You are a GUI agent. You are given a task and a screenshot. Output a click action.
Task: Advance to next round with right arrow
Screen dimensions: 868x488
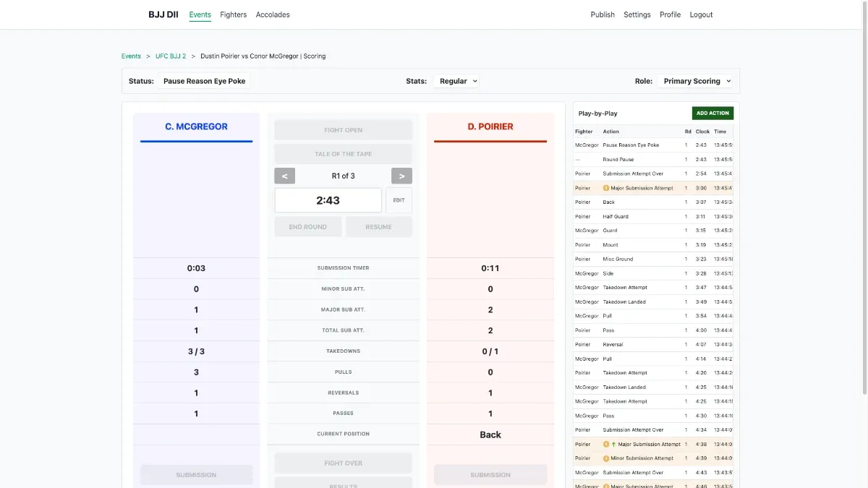(x=401, y=176)
